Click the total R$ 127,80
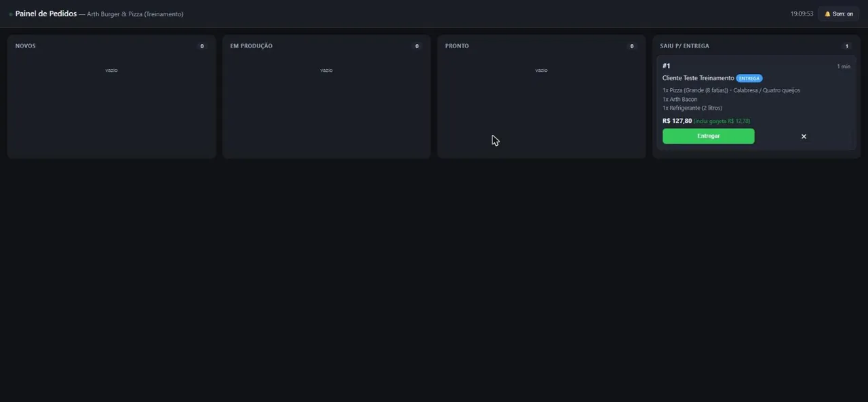The height and width of the screenshot is (402, 868). (677, 121)
